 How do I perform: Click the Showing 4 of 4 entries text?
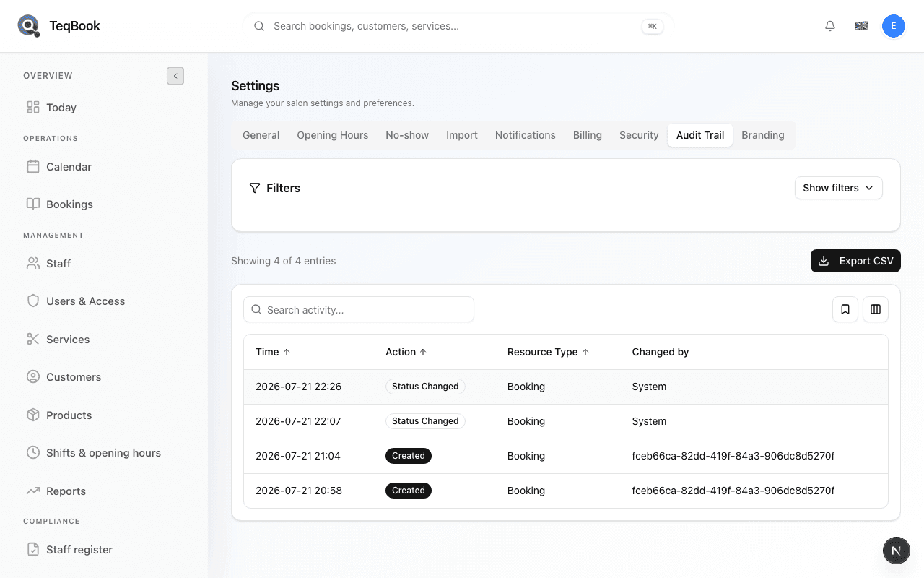pos(284,261)
